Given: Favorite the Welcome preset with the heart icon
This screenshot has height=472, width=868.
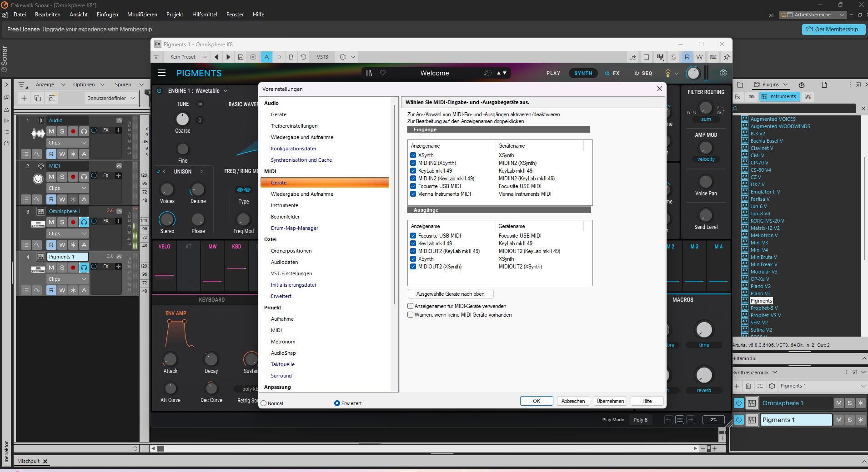Looking at the screenshot, I should click(x=383, y=73).
